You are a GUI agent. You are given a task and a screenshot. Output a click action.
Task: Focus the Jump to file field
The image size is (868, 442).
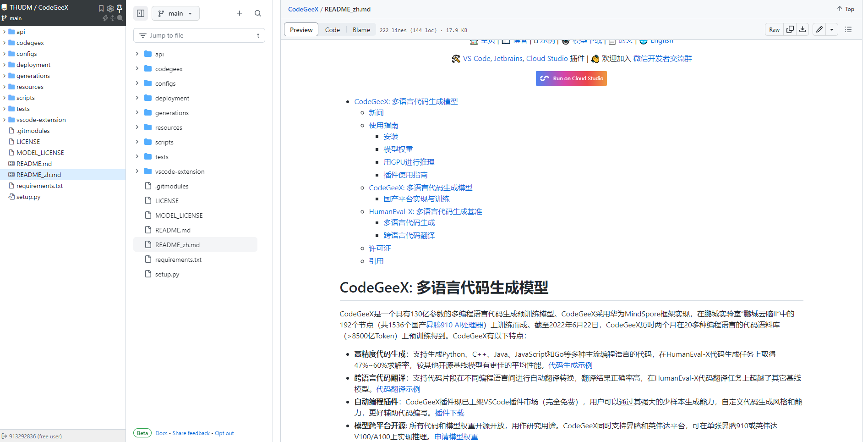(199, 35)
